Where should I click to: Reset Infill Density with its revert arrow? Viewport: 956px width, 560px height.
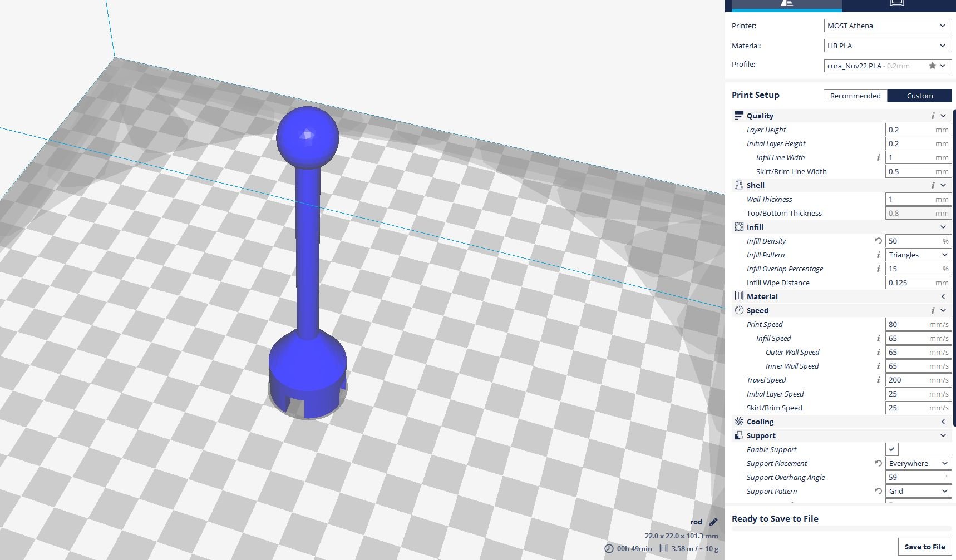[x=878, y=241]
